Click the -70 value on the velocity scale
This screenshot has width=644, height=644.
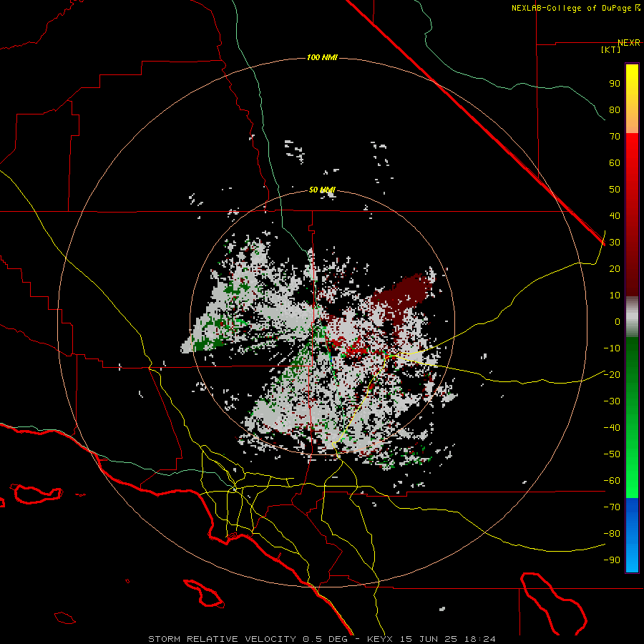612,507
